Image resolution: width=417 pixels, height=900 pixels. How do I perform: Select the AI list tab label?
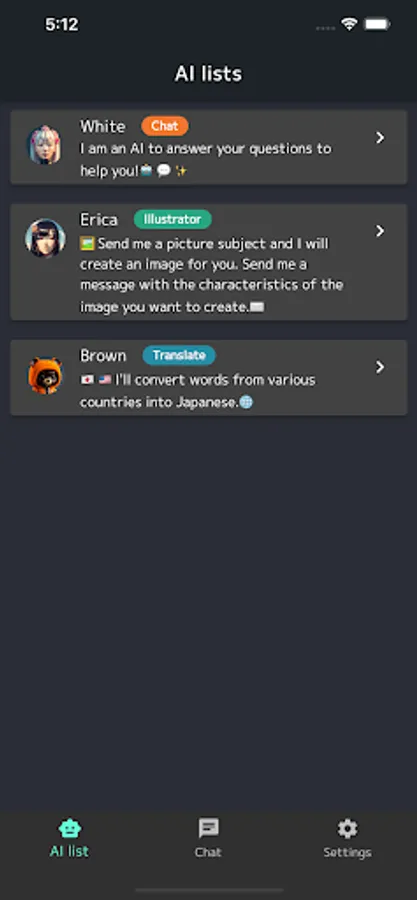click(x=69, y=851)
